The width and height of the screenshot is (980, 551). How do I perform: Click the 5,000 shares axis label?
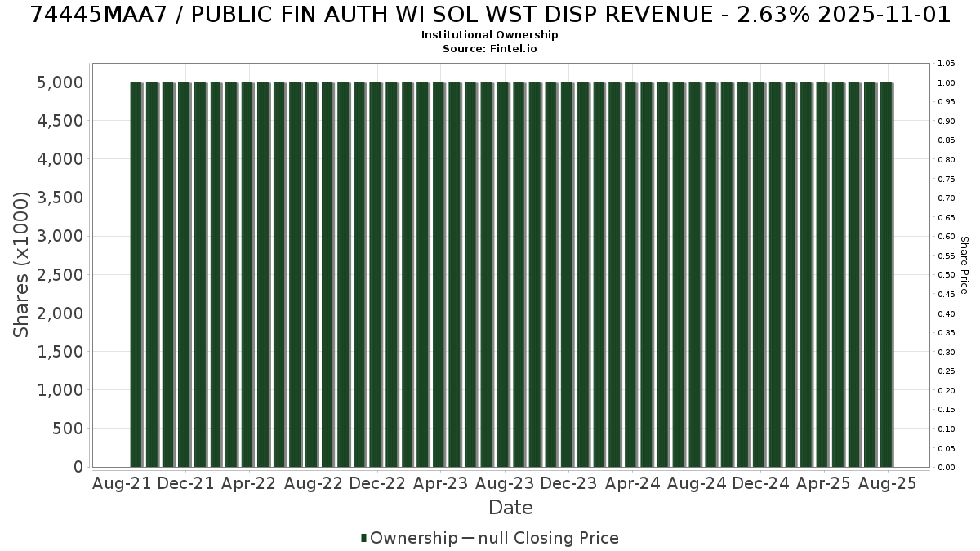coord(60,82)
